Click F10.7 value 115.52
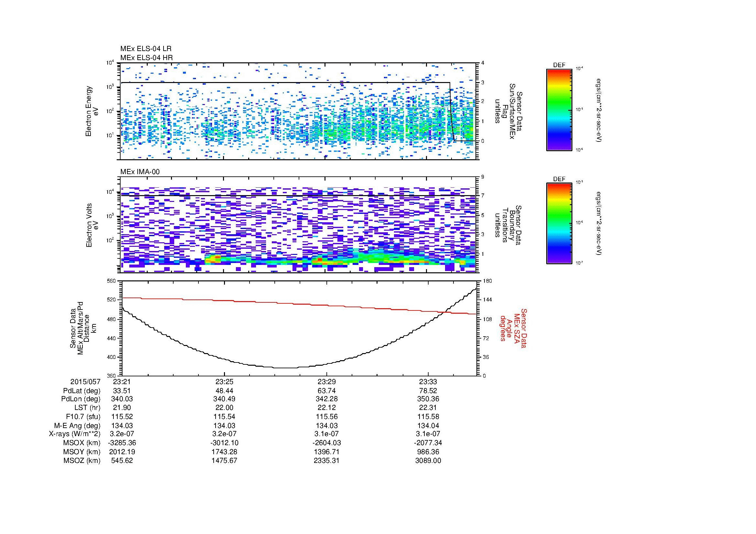The width and height of the screenshot is (756, 534). [122, 417]
